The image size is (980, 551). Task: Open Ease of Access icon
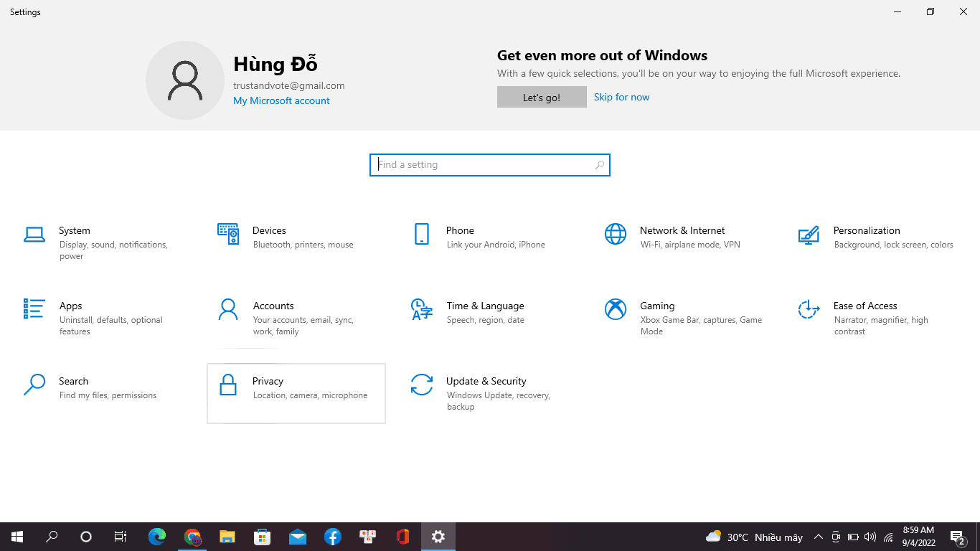coord(809,309)
